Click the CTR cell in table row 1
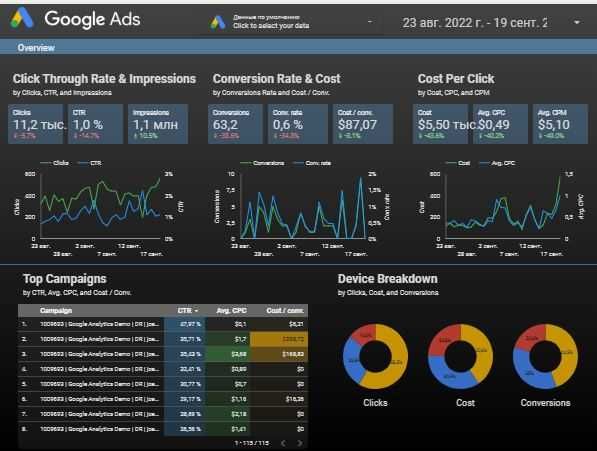This screenshot has height=451, width=597. point(185,324)
